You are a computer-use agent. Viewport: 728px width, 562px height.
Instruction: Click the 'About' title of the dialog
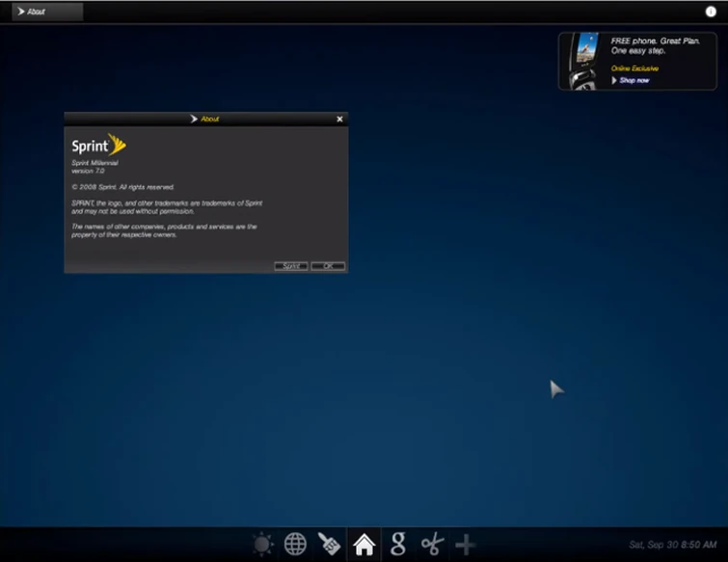coord(210,119)
